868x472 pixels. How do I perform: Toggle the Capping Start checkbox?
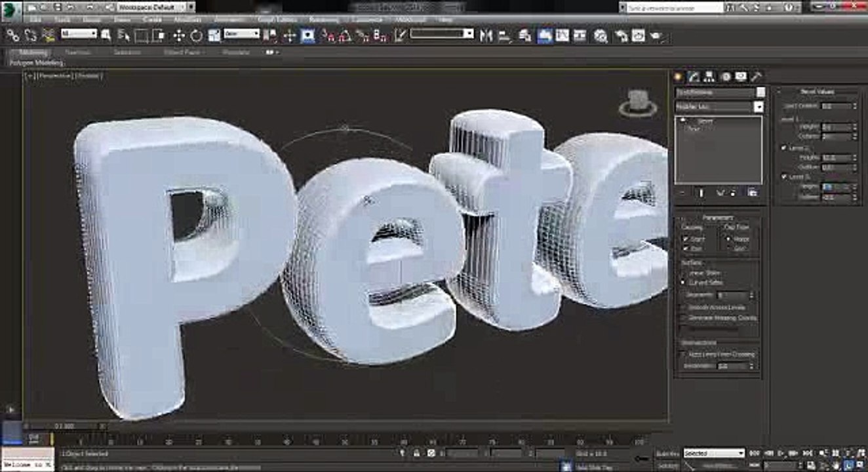click(686, 239)
